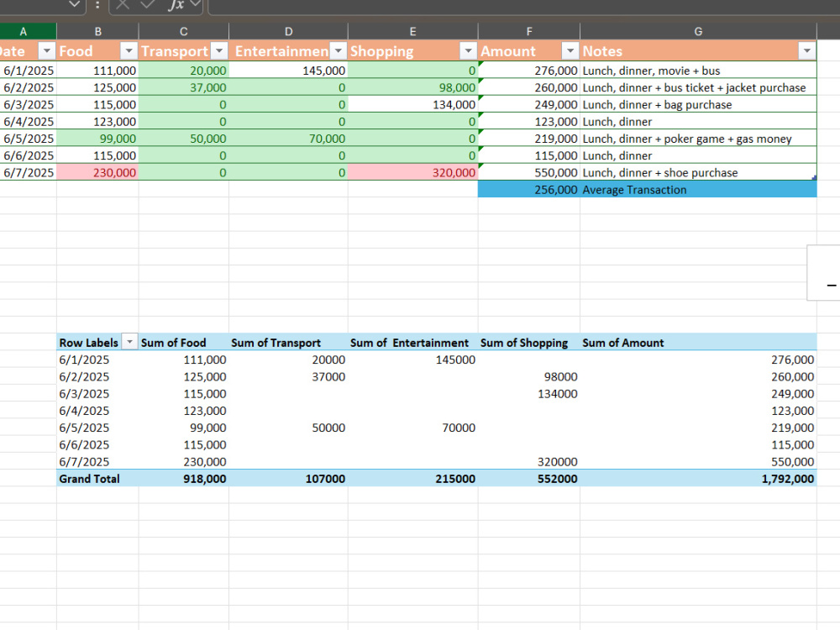This screenshot has height=630, width=840.
Task: Select red-highlighted Food value 230,000
Action: coord(97,172)
